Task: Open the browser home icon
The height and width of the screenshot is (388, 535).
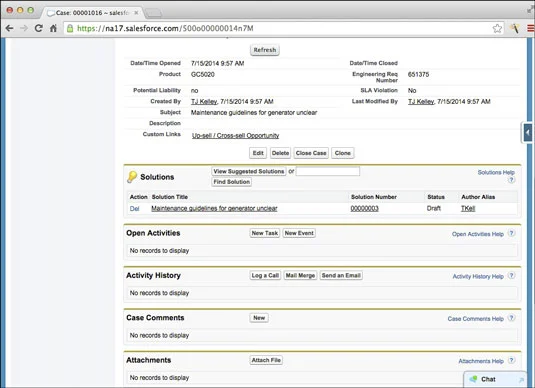Action: point(53,28)
